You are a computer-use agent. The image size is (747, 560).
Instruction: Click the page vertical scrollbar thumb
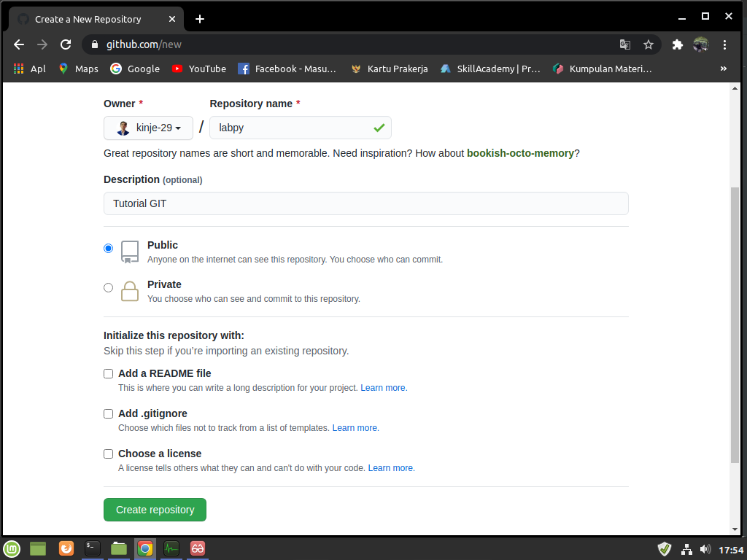(x=735, y=324)
